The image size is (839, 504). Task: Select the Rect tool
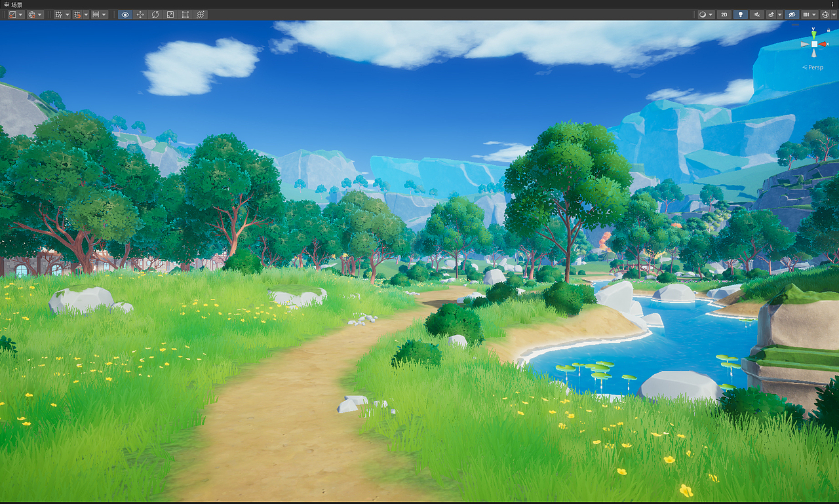click(x=185, y=14)
